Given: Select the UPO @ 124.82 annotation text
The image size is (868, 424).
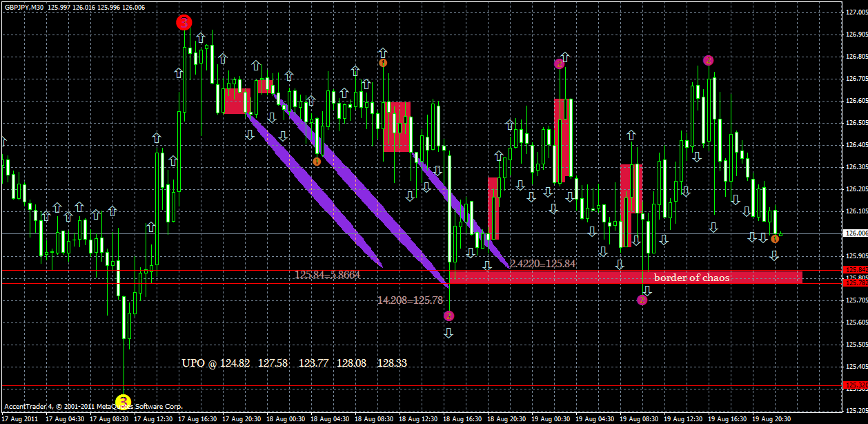Looking at the screenshot, I should [x=214, y=362].
